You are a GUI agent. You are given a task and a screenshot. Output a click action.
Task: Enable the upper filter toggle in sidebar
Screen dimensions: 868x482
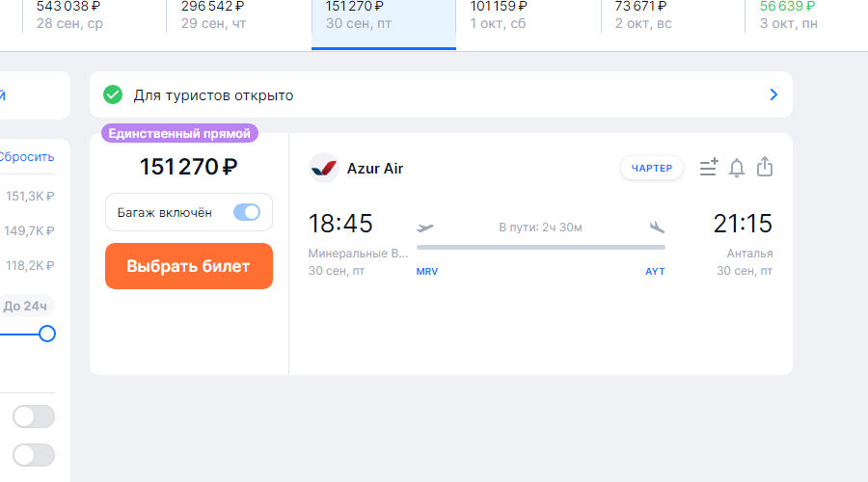34,416
